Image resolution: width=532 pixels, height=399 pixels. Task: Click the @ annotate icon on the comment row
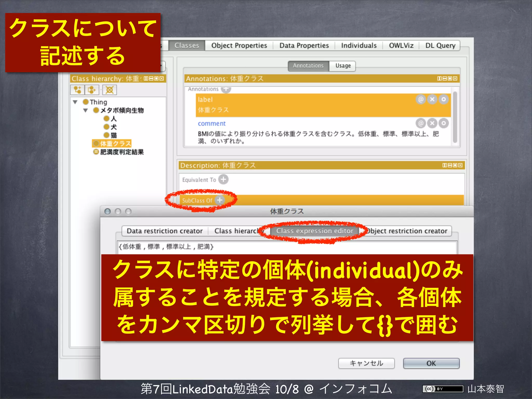(x=421, y=123)
